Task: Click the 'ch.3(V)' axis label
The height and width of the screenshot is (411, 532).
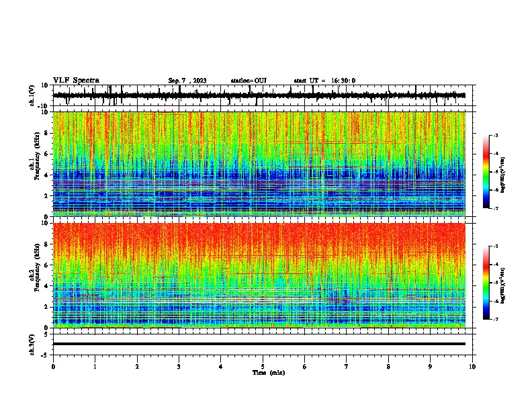Action: click(32, 345)
